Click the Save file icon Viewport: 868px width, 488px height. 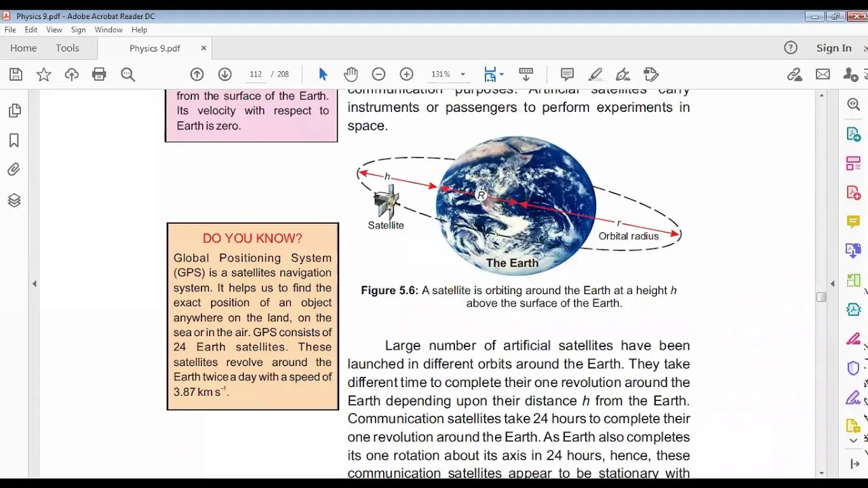[16, 75]
